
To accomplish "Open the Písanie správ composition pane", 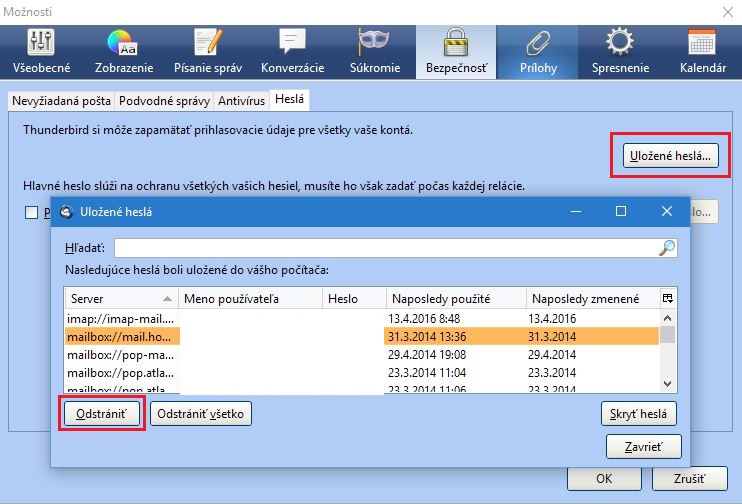I will point(208,52).
